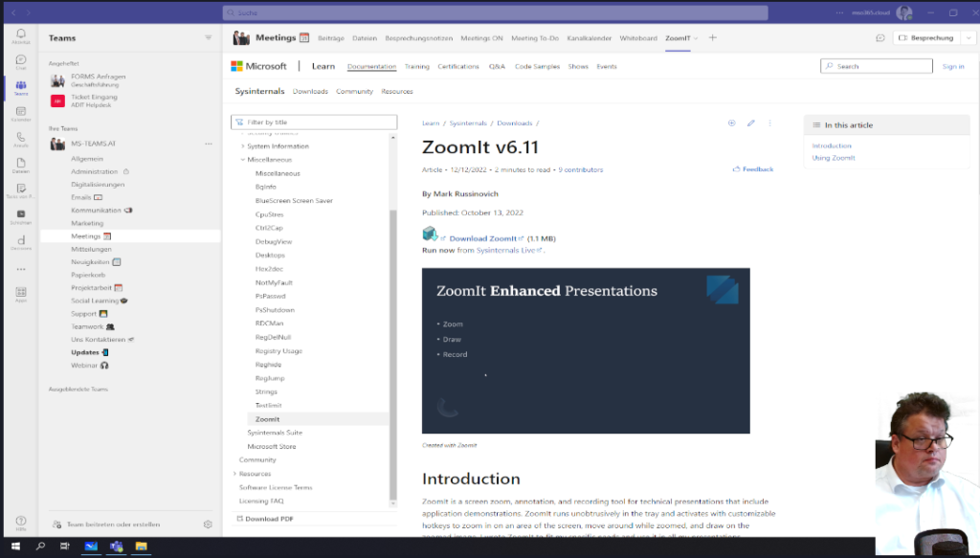
Task: Open the Meetings ON tab
Action: (482, 38)
